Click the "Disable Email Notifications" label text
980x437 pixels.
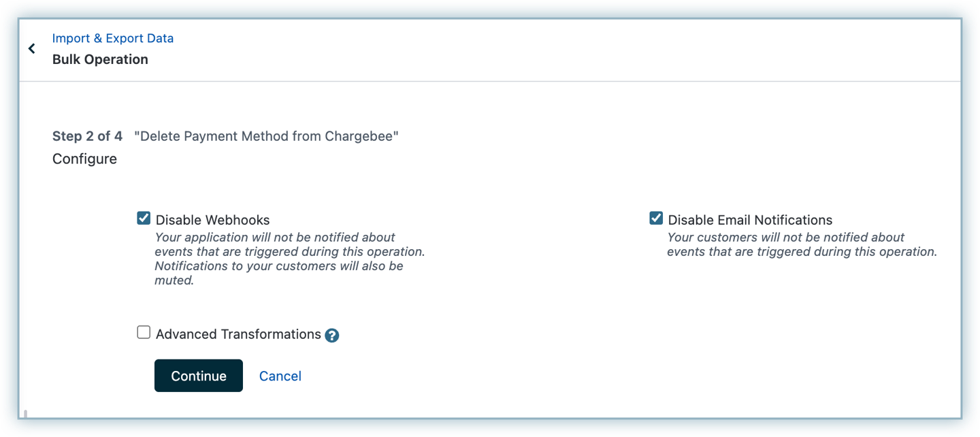pyautogui.click(x=750, y=220)
